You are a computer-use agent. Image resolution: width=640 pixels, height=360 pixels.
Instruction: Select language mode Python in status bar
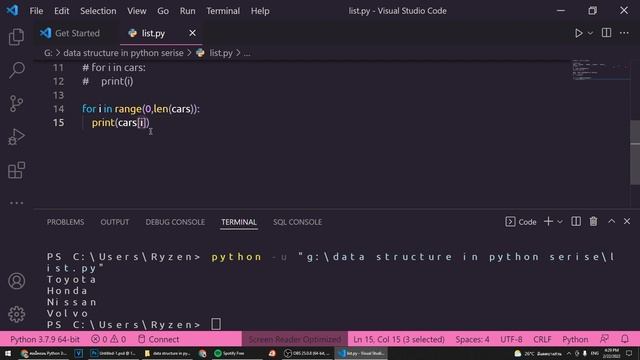575,339
